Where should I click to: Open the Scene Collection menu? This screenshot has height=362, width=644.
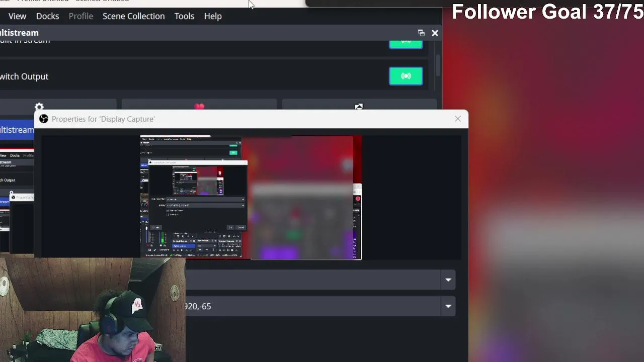[133, 16]
